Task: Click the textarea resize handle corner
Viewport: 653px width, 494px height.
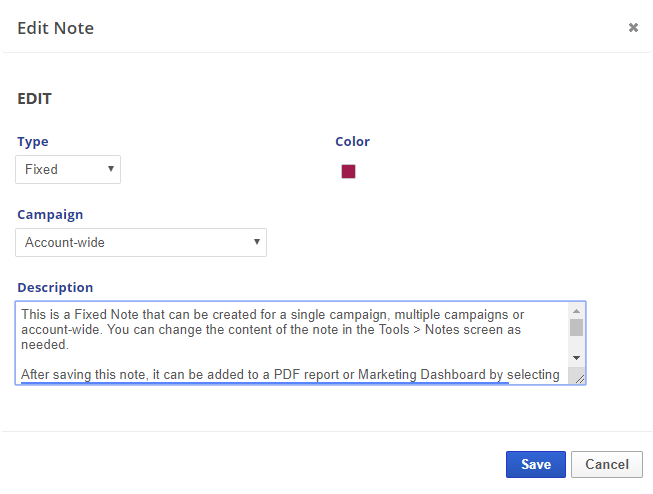Action: tap(579, 378)
